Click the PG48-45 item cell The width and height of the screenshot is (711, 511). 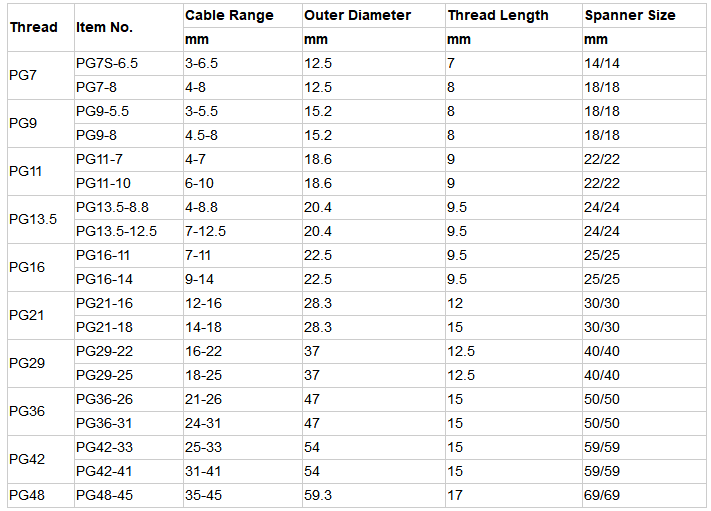coord(104,495)
